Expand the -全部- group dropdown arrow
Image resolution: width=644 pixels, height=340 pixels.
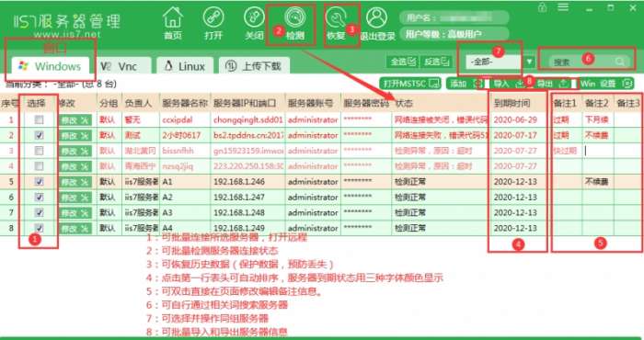point(529,62)
